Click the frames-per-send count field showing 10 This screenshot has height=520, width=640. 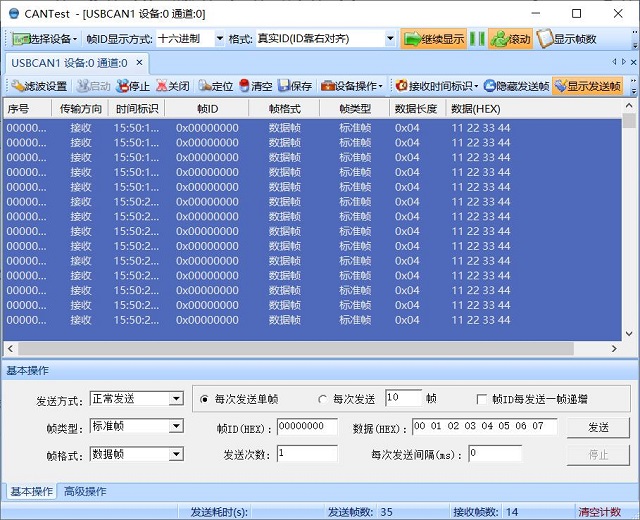403,398
